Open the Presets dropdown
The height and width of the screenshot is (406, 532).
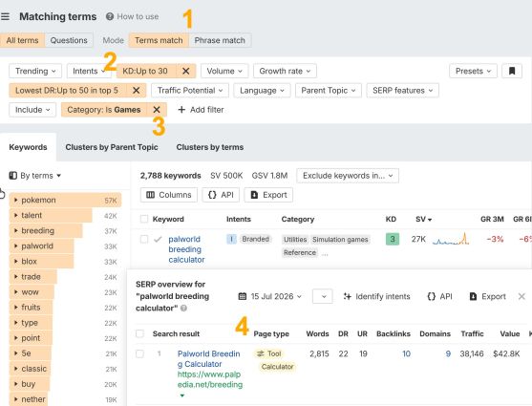click(x=474, y=71)
